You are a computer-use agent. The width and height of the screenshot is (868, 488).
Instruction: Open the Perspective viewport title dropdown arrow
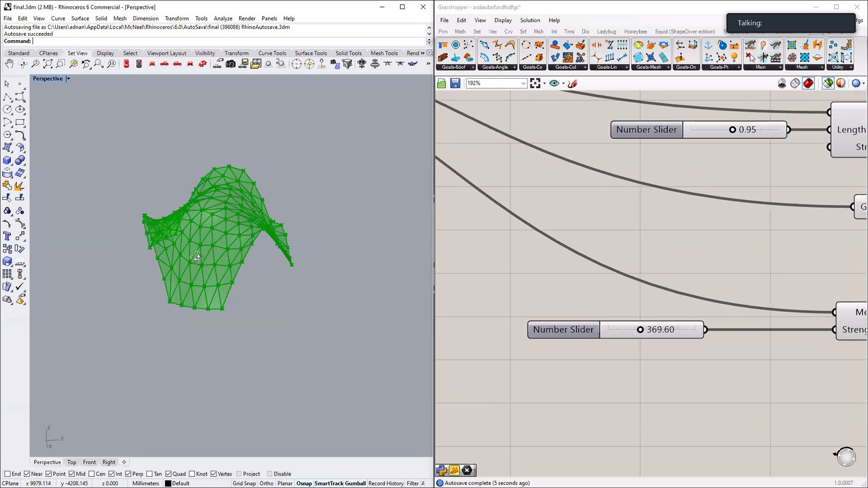[68, 79]
